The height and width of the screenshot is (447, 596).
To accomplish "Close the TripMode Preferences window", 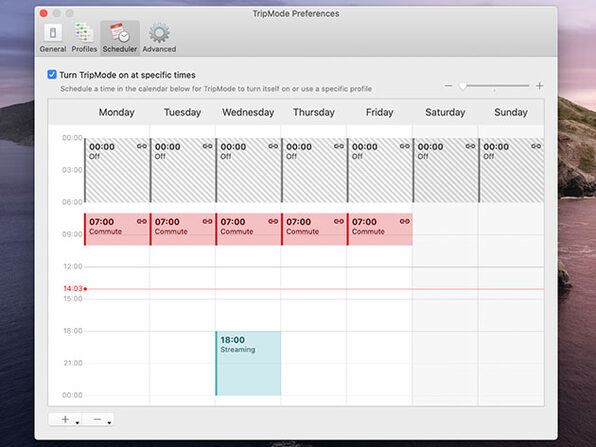I will tap(44, 13).
